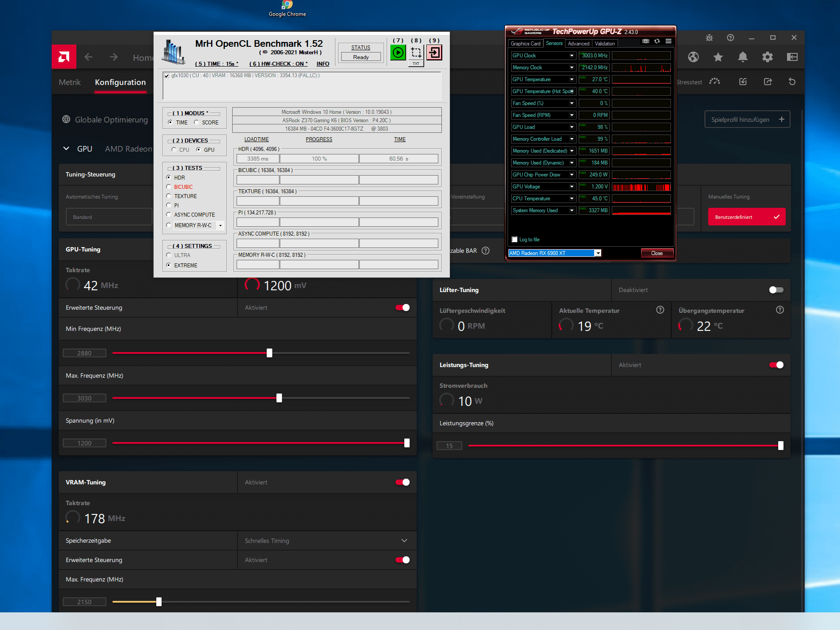The image size is (840, 630).
Task: Toggle the gfx1030 device checkbox
Action: click(x=166, y=76)
